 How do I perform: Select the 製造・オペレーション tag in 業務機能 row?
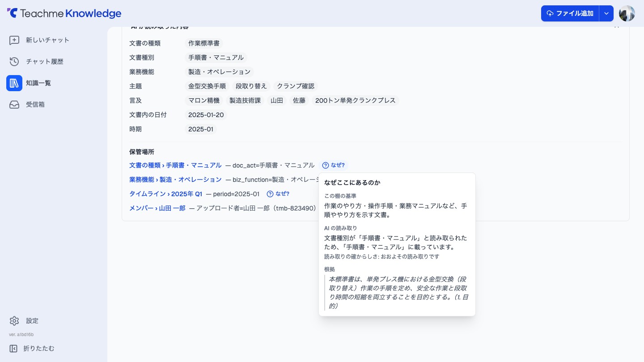coord(219,72)
